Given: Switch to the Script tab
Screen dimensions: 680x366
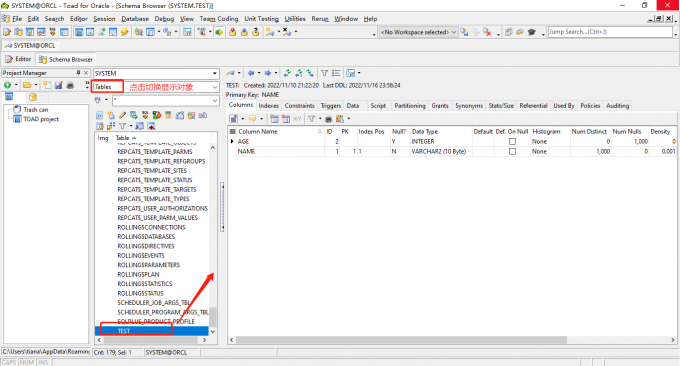Looking at the screenshot, I should click(x=378, y=105).
